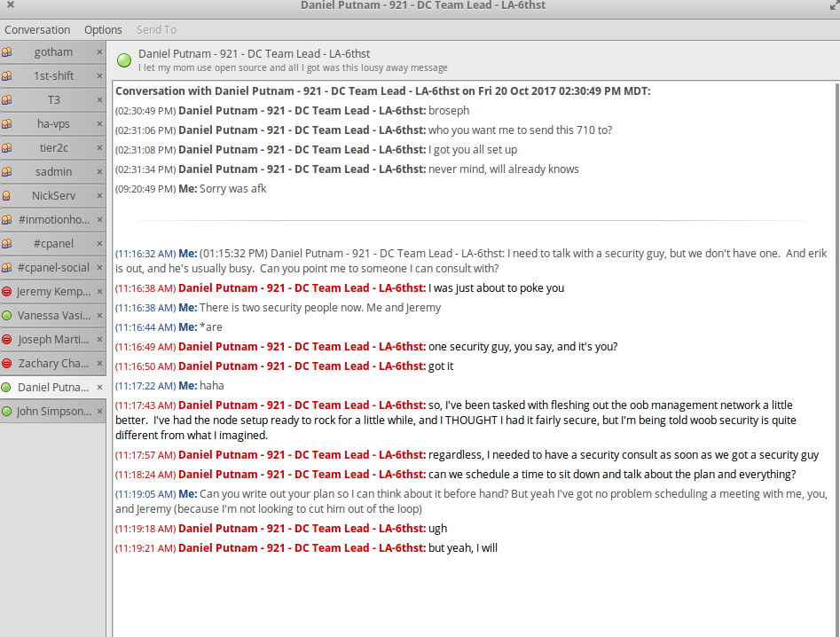Click the chat icon on #cpanel-social tab
This screenshot has width=840, height=637.
coord(7,268)
